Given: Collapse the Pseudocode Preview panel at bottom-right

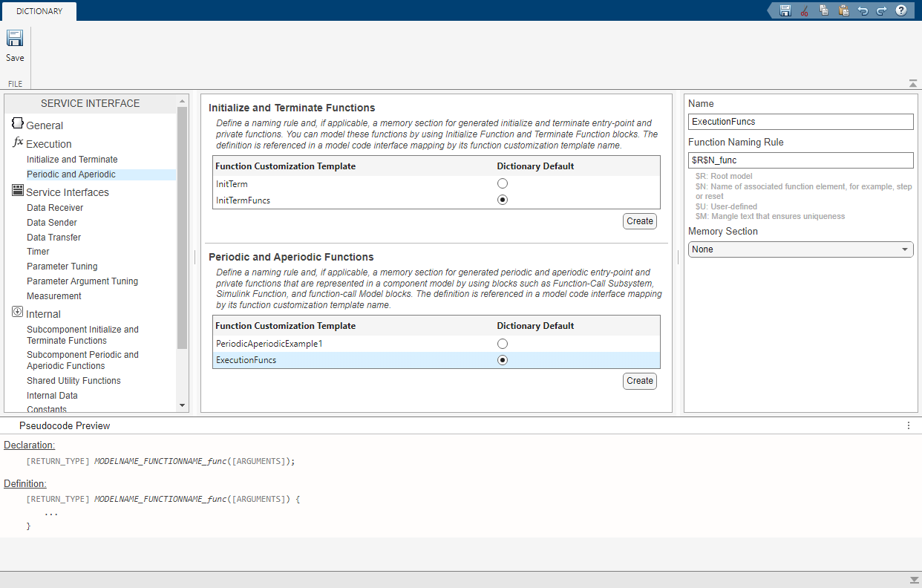Looking at the screenshot, I should pos(914,579).
